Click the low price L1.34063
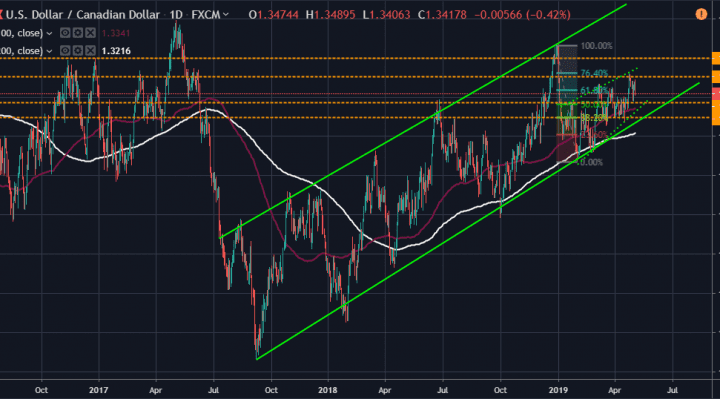Viewport: 720px width, 399px height. coord(386,15)
